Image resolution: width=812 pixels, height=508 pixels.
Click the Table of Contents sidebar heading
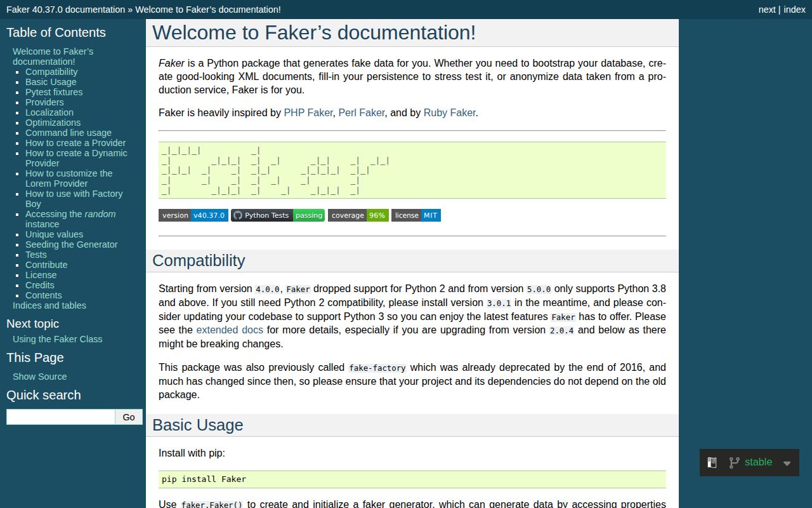56,32
